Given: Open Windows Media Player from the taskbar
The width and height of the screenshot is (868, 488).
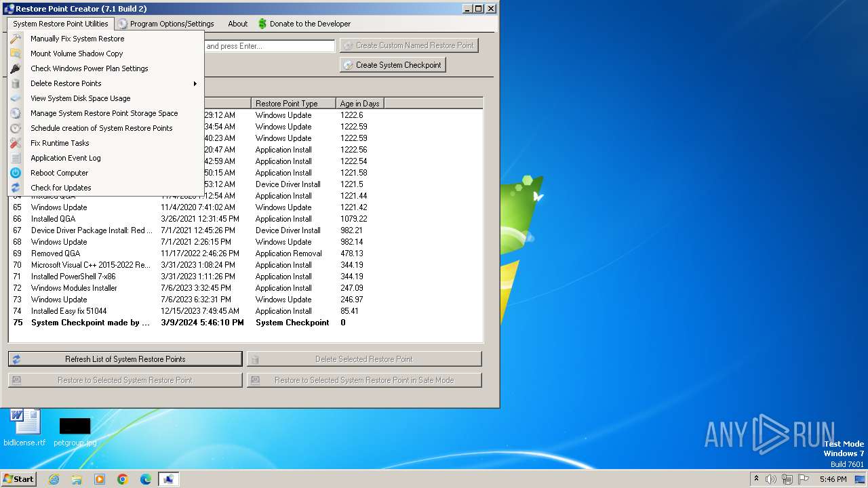Looking at the screenshot, I should coord(100,479).
